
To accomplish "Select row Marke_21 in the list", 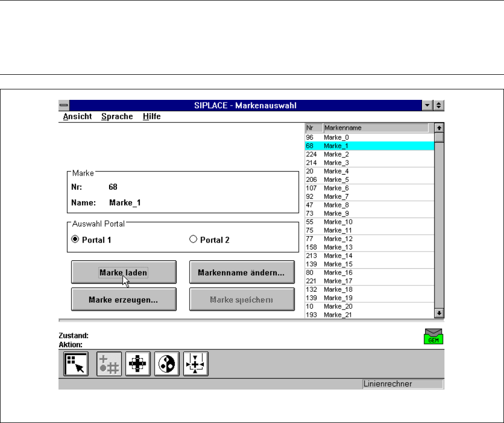I will tap(369, 315).
